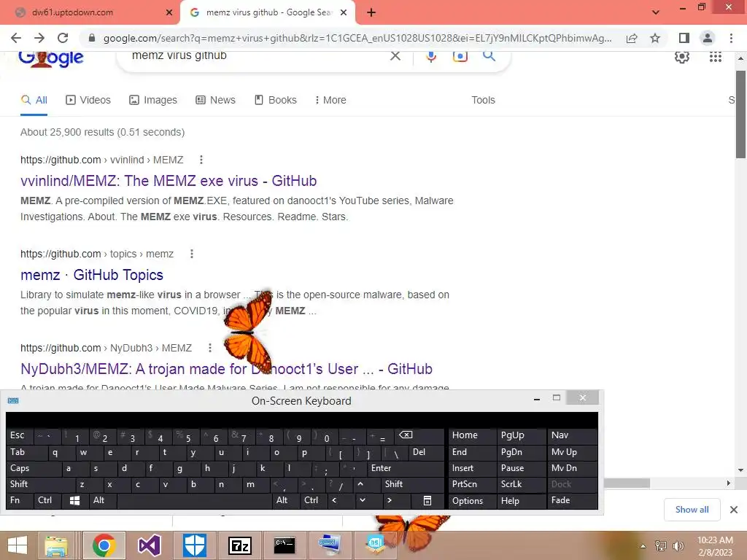Image resolution: width=747 pixels, height=560 pixels.
Task: Click context menu key on On-Screen Keyboard
Action: (x=427, y=500)
